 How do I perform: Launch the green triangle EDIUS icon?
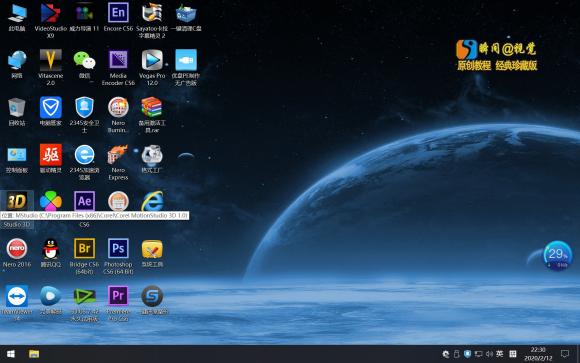[x=84, y=296]
